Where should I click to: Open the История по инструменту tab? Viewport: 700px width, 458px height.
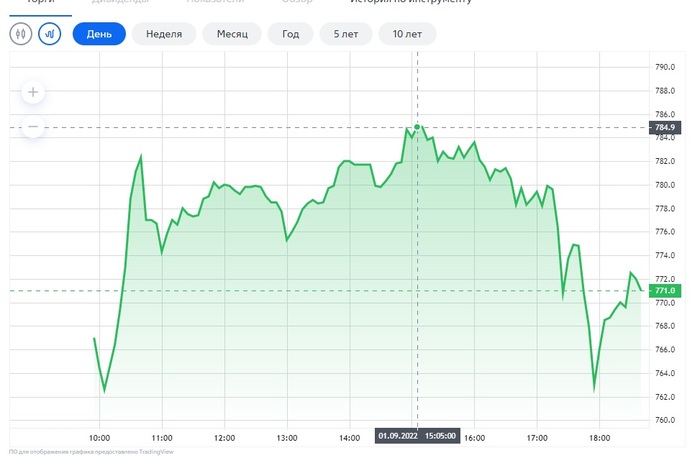(403, 3)
